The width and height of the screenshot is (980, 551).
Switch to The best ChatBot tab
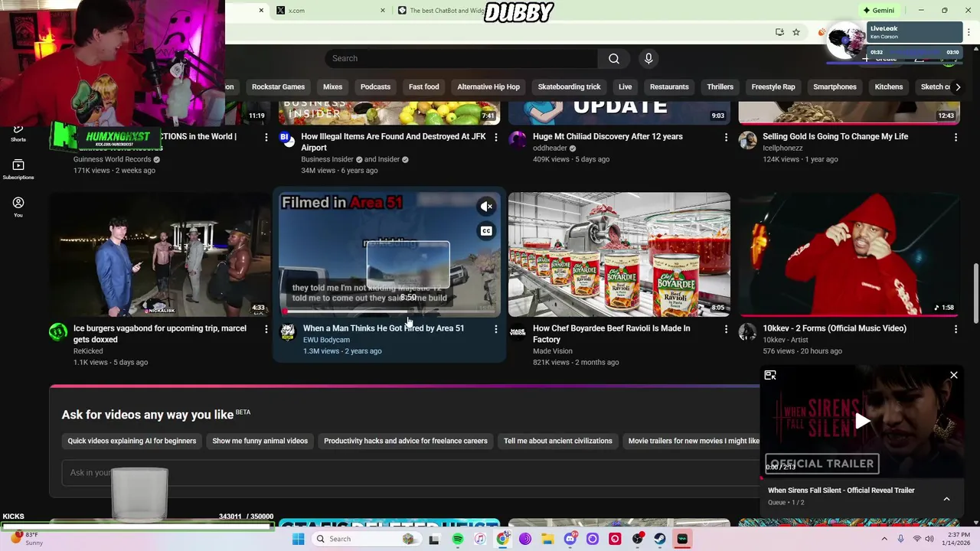coord(448,10)
